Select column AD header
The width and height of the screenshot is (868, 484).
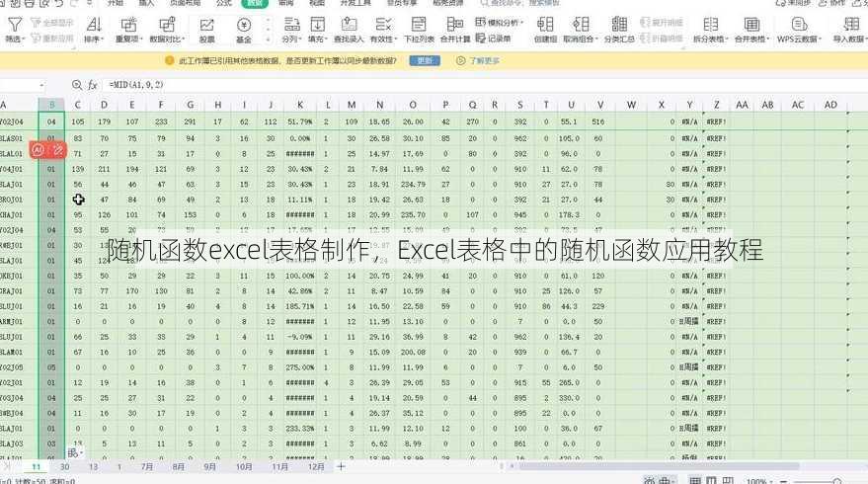(x=830, y=105)
